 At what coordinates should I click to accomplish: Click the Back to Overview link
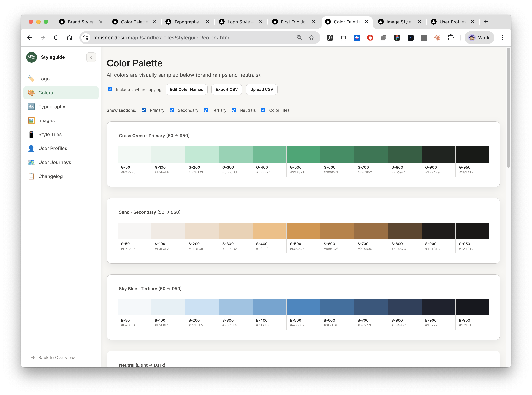point(53,357)
